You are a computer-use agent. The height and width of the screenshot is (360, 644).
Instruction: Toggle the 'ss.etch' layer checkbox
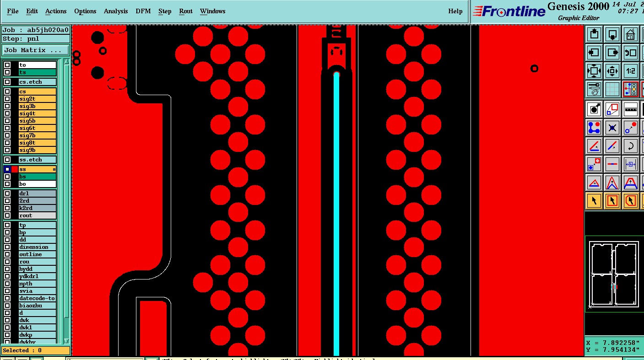click(x=7, y=160)
